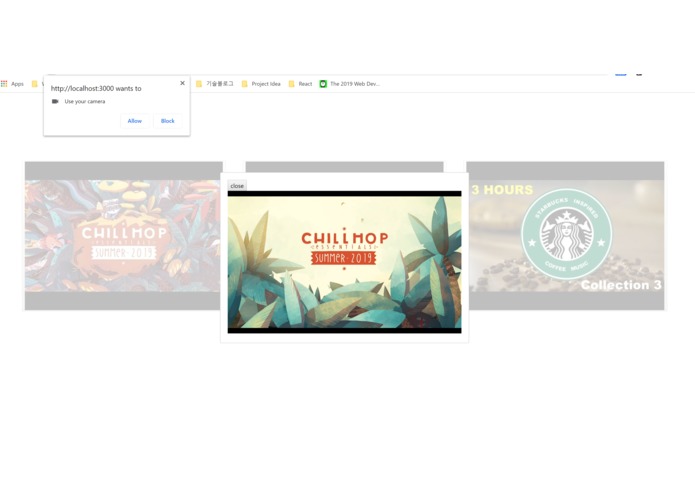This screenshot has width=695, height=494.
Task: Click the 'http://localhost:3000 wants to' text
Action: tap(96, 88)
